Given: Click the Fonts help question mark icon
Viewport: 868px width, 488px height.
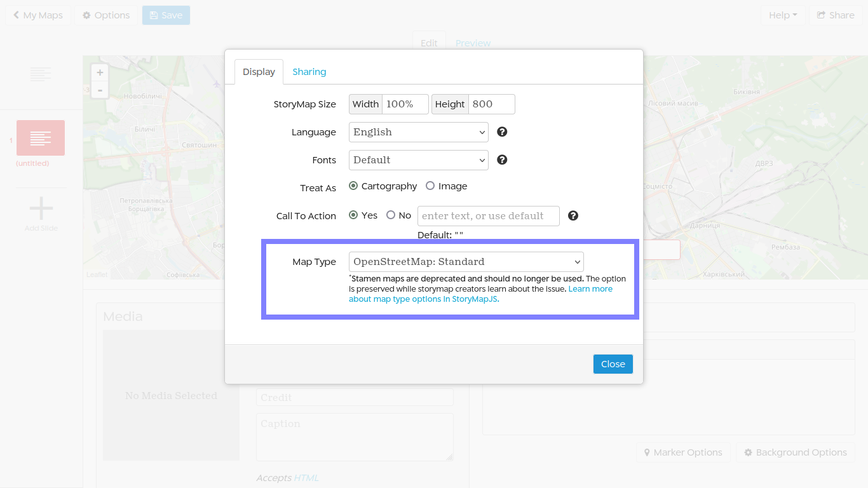Looking at the screenshot, I should coord(502,160).
